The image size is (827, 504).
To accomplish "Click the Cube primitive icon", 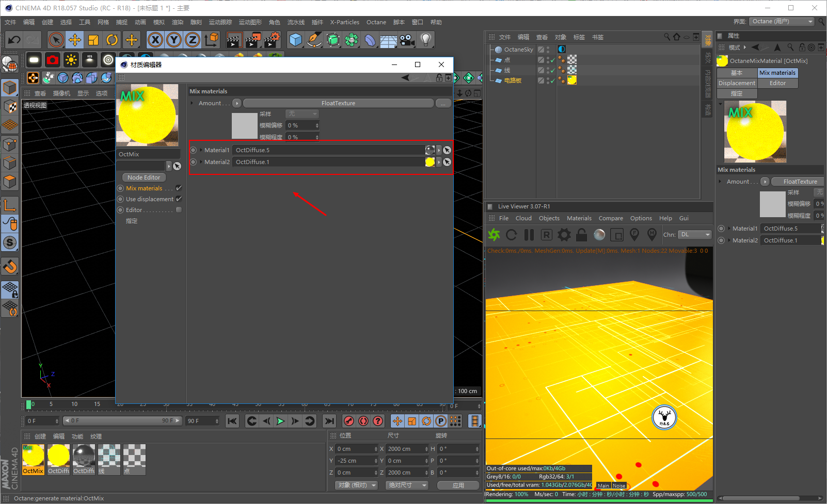I will click(x=295, y=40).
